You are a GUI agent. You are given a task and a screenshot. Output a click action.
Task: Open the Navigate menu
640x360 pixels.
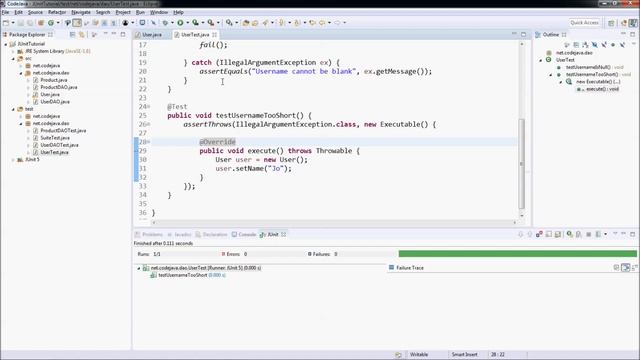point(81,12)
